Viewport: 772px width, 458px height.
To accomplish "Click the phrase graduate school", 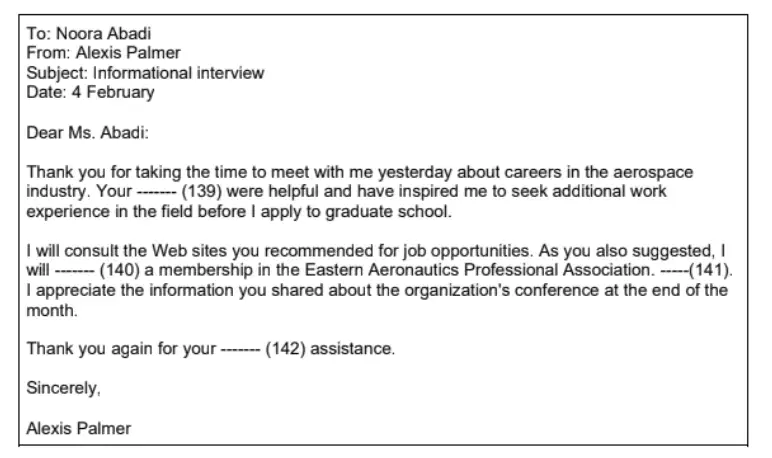I will (388, 212).
